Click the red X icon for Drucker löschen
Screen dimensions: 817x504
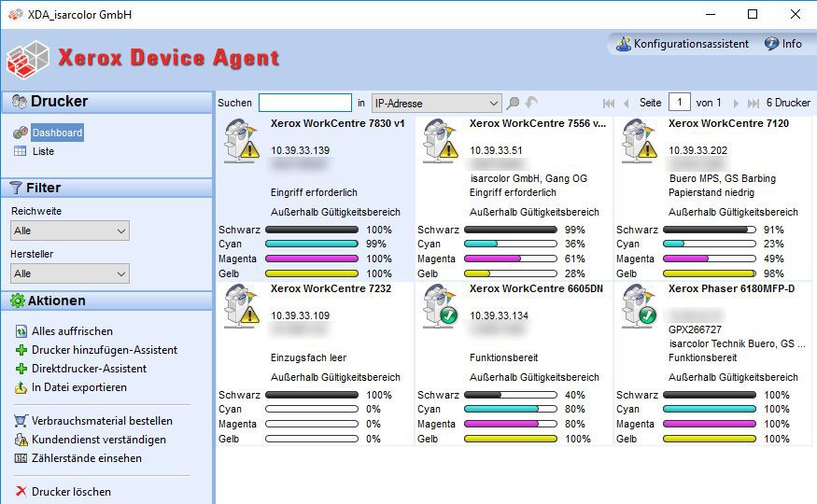click(21, 491)
